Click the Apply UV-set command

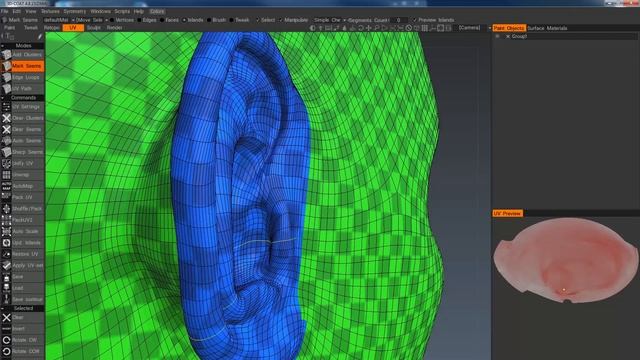22,265
